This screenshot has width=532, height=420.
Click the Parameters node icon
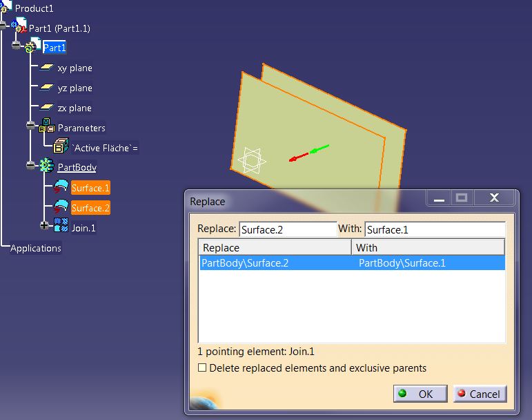(x=47, y=126)
